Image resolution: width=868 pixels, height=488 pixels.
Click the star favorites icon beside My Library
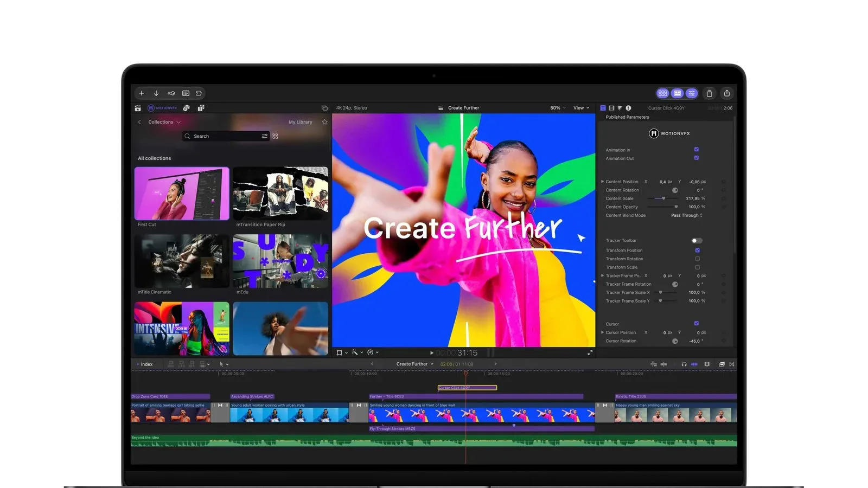[x=324, y=122]
